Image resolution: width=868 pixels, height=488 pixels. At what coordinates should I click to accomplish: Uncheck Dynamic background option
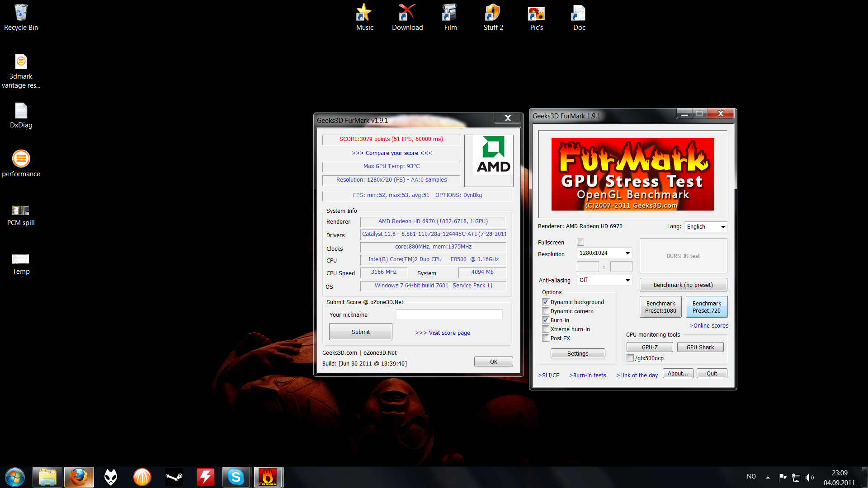546,302
